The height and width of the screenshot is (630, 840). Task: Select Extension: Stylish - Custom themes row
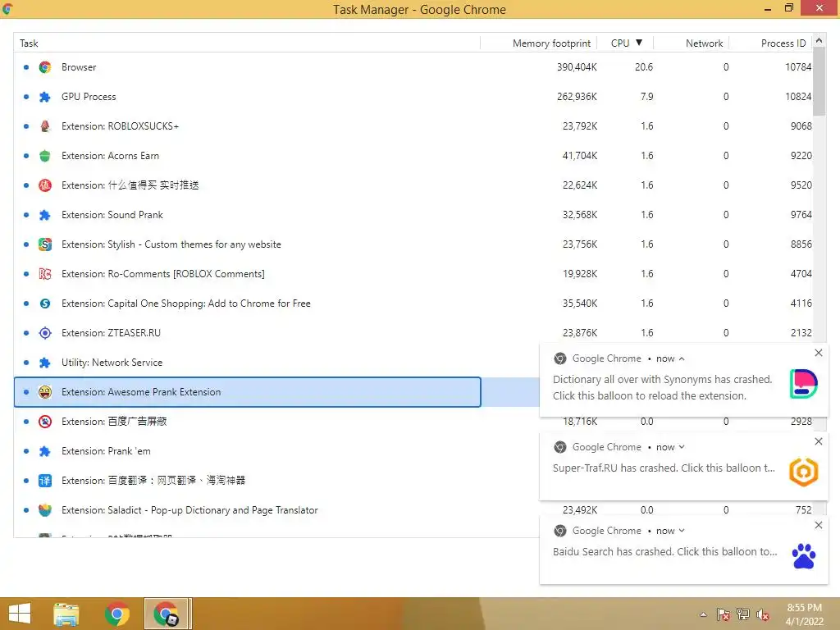coord(413,244)
